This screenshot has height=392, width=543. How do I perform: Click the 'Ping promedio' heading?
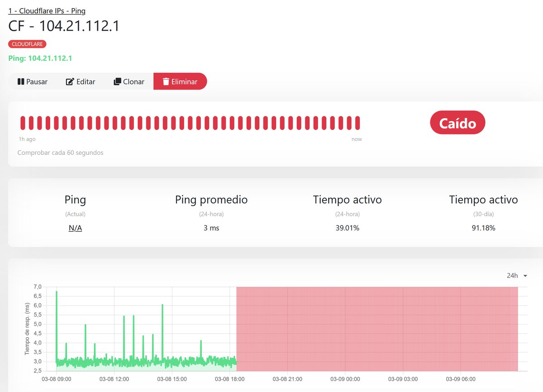pos(211,200)
